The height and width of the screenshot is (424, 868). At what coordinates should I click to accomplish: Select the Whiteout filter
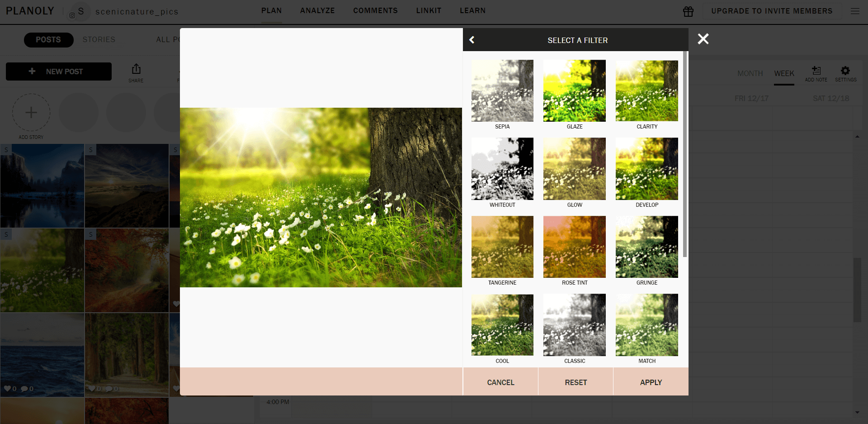pyautogui.click(x=502, y=169)
